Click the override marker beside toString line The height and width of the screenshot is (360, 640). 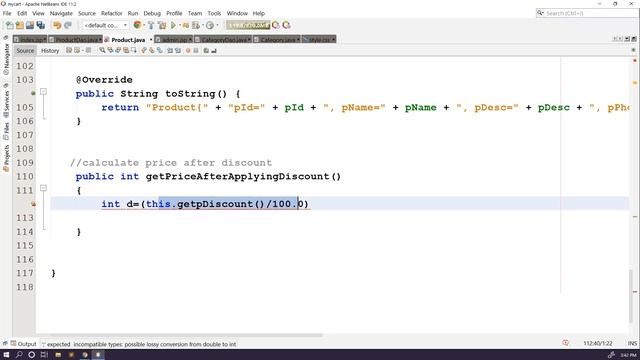point(33,93)
